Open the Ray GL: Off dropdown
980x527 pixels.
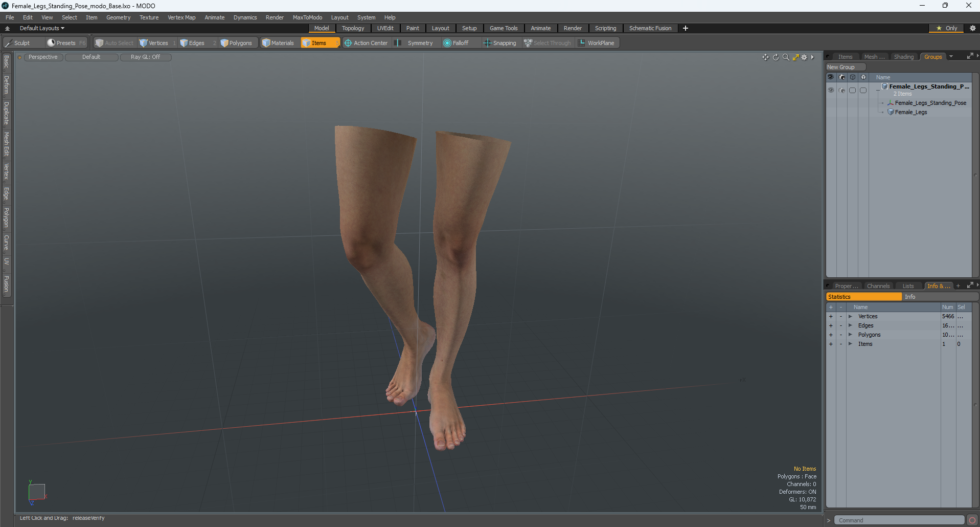click(x=145, y=57)
